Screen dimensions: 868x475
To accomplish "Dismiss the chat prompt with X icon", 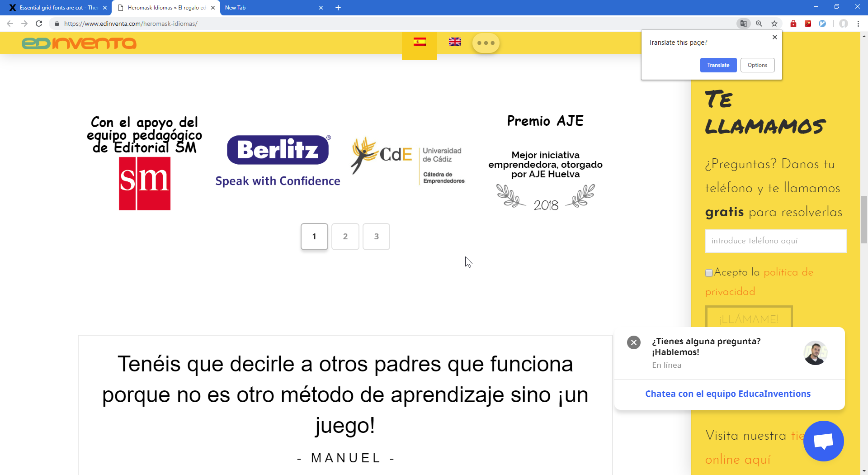I will click(634, 342).
